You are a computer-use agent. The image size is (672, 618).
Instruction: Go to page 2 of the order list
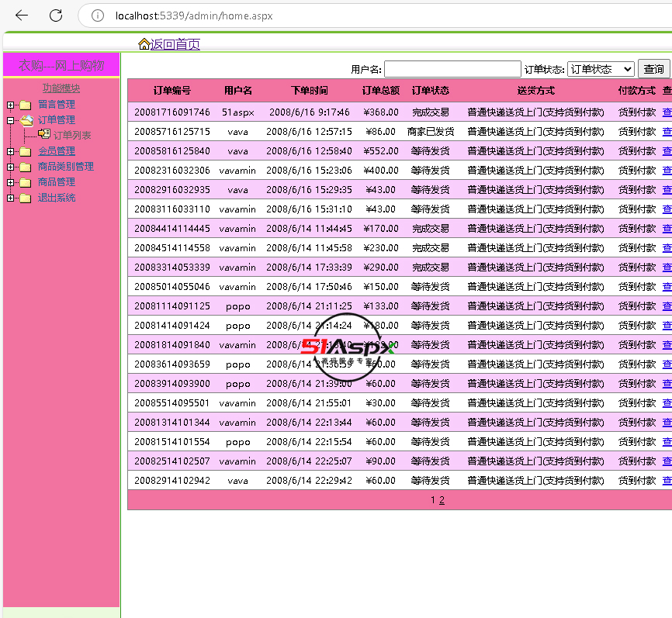pos(442,500)
